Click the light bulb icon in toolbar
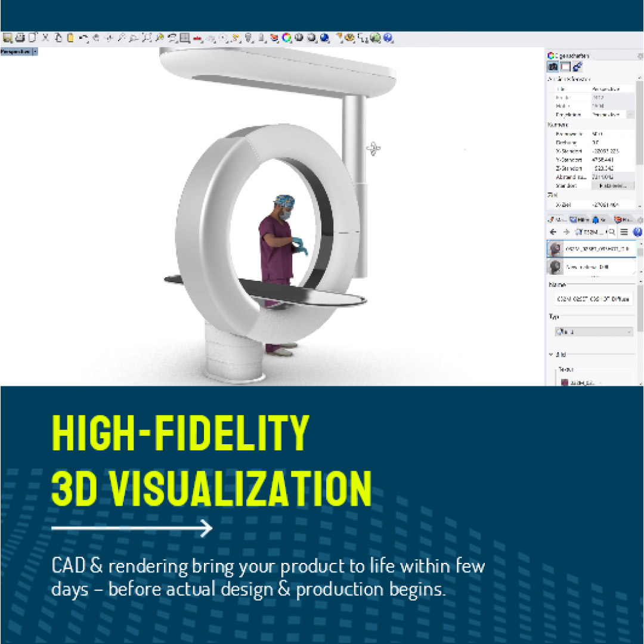Screen dimensions: 644x644 249,38
